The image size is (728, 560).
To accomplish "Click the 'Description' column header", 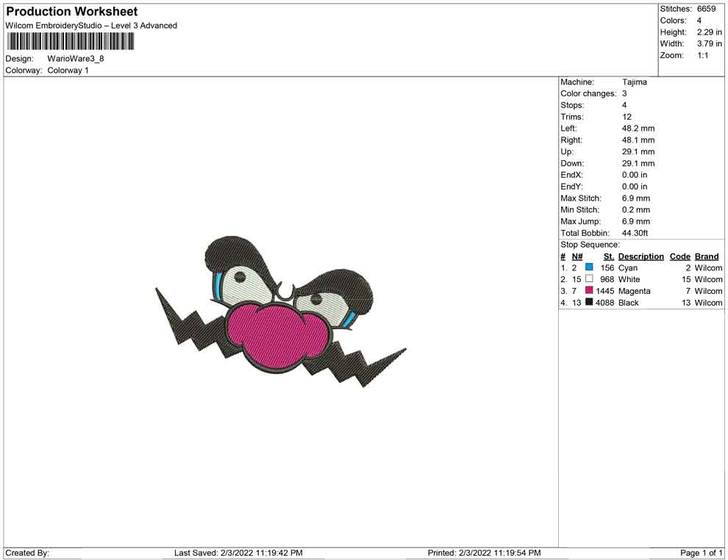I will pyautogui.click(x=640, y=256).
